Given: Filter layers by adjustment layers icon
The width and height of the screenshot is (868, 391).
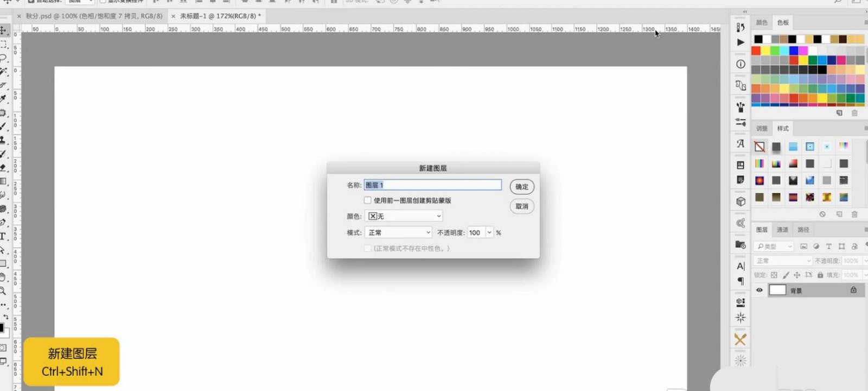Looking at the screenshot, I should click(816, 247).
